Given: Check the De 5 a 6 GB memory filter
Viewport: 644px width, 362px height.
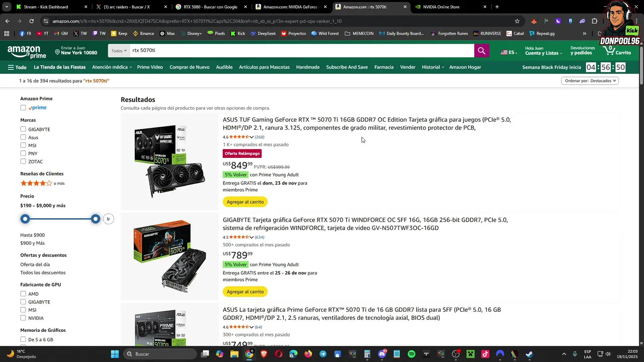Looking at the screenshot, I should (x=23, y=339).
